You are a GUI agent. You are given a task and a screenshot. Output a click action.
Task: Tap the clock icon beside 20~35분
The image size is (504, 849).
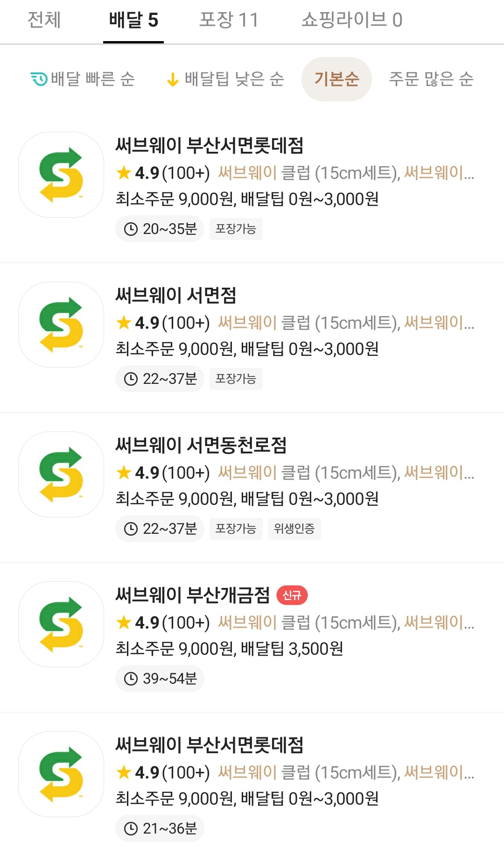pyautogui.click(x=131, y=229)
